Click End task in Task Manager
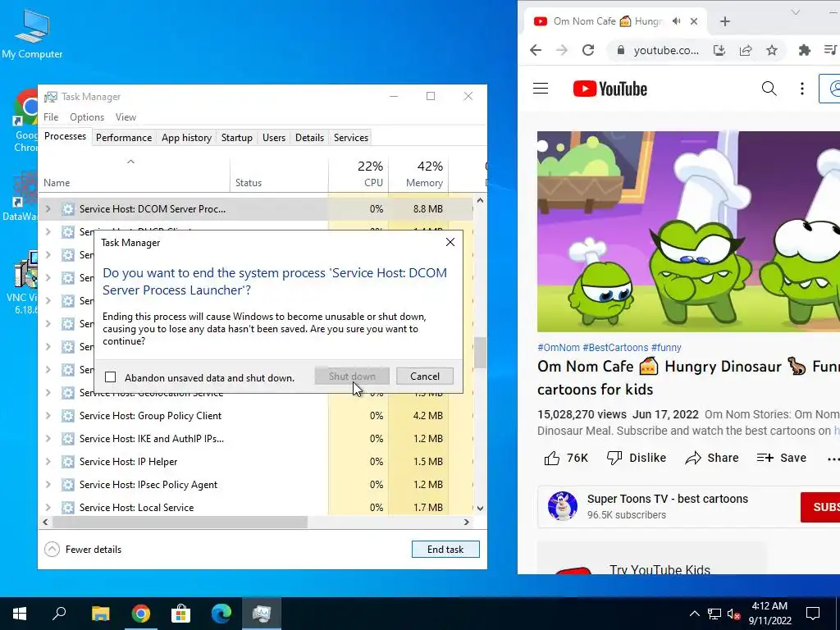Screen dimensions: 840x630 coord(445,549)
